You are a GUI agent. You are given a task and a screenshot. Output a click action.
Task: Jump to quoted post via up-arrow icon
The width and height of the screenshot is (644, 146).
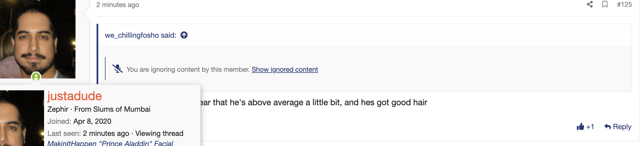point(184,35)
